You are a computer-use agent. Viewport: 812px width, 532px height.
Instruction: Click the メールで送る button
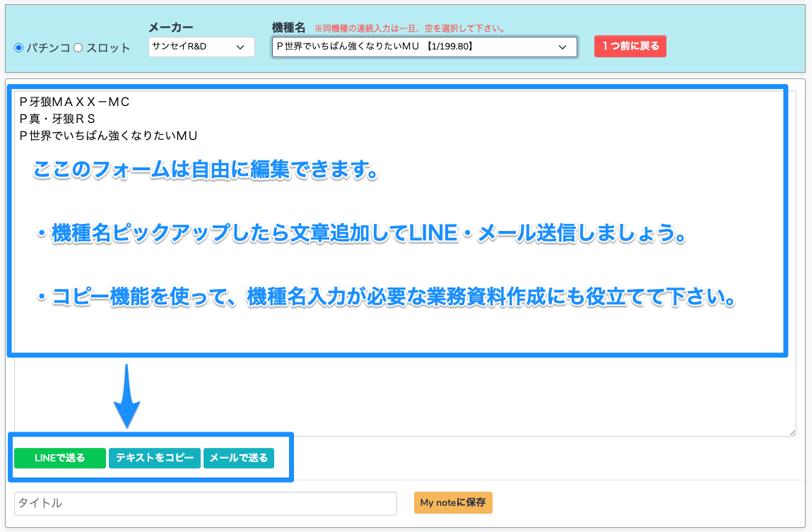pos(239,458)
